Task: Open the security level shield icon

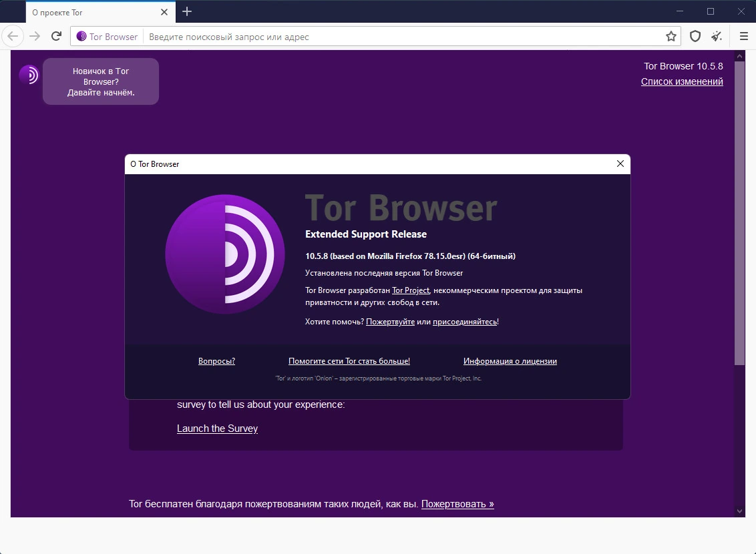Action: click(x=695, y=36)
